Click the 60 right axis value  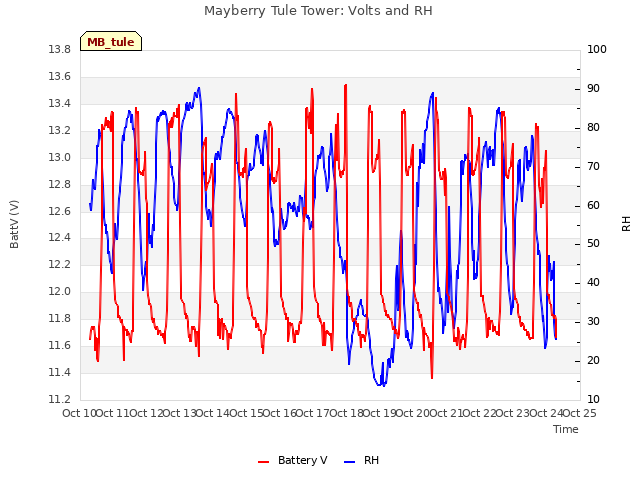point(593,206)
